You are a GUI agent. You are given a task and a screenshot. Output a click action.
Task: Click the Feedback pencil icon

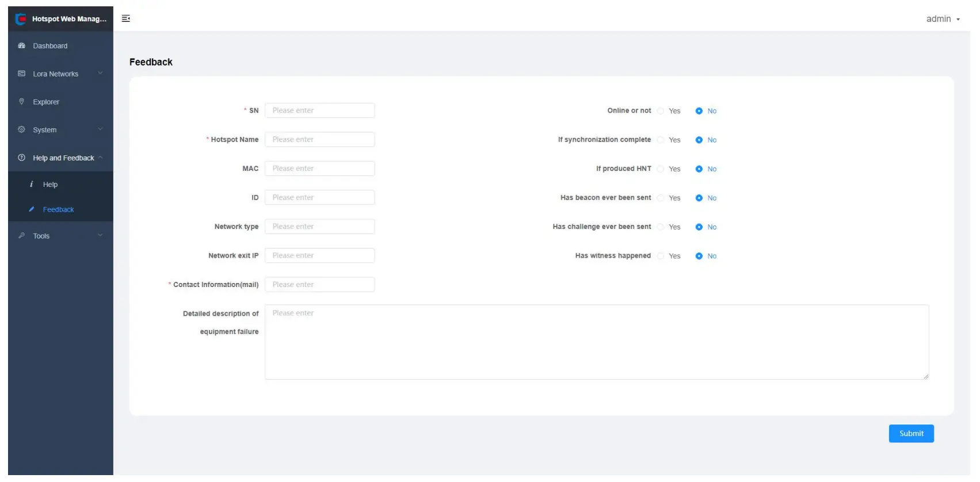pos(32,209)
